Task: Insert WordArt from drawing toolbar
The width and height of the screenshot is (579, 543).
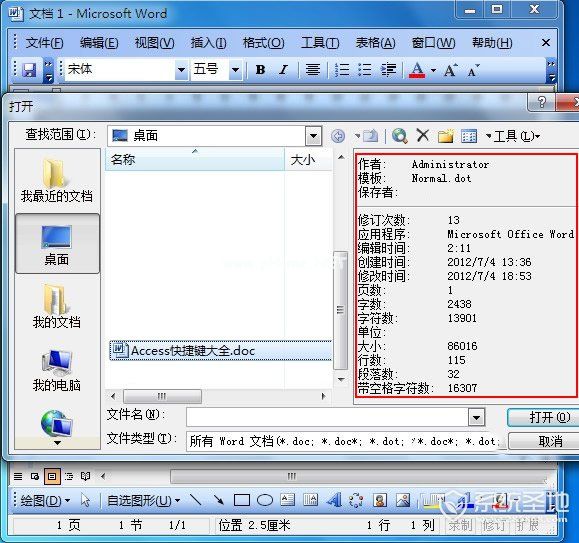Action: coord(335,501)
